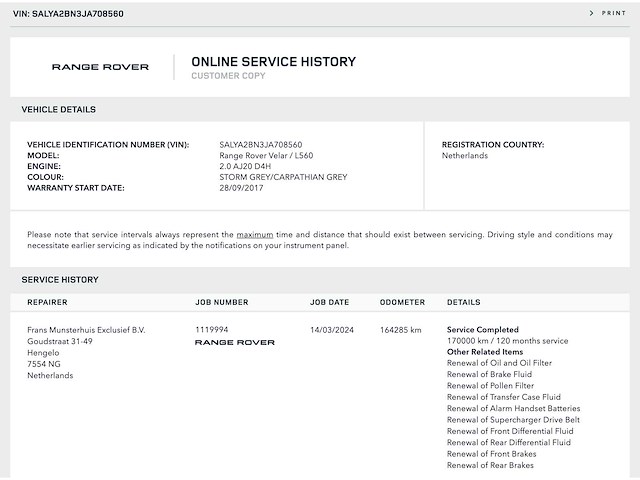Screen dimensions: 640x480
Task: Click job number 1119994
Action: [212, 329]
